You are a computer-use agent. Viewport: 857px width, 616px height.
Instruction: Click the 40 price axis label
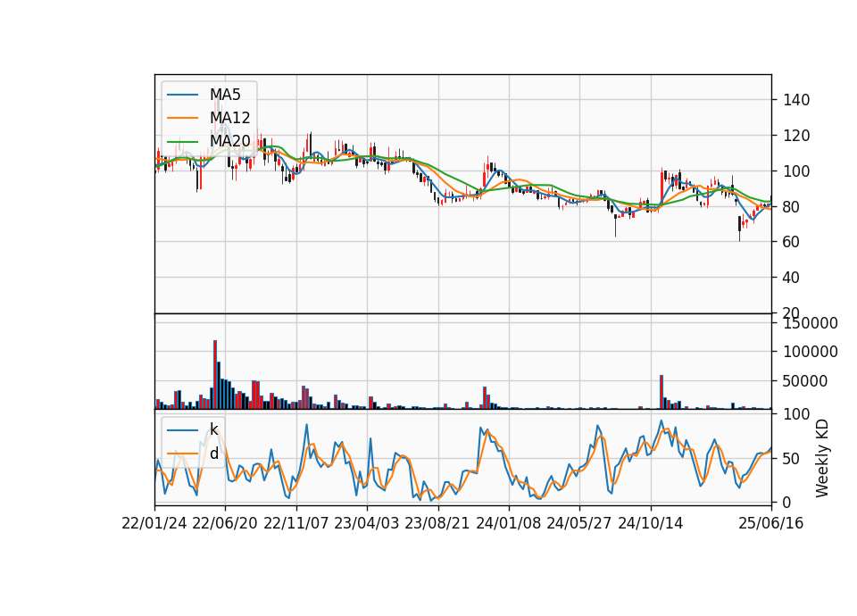coord(792,278)
